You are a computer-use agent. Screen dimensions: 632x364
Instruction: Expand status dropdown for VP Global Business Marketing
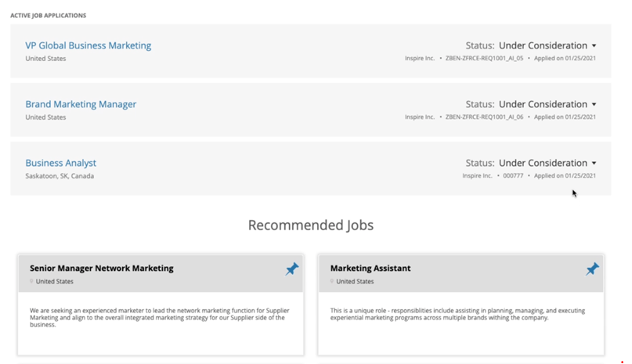tap(594, 46)
